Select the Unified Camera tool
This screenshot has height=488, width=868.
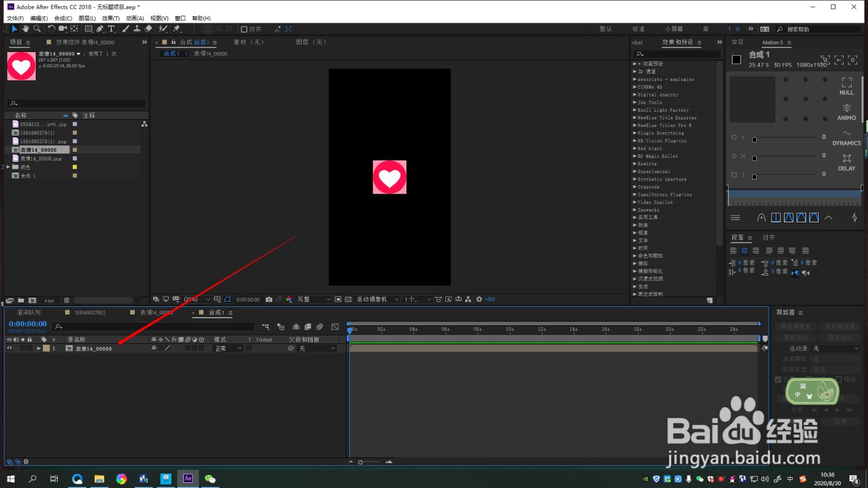coord(63,29)
